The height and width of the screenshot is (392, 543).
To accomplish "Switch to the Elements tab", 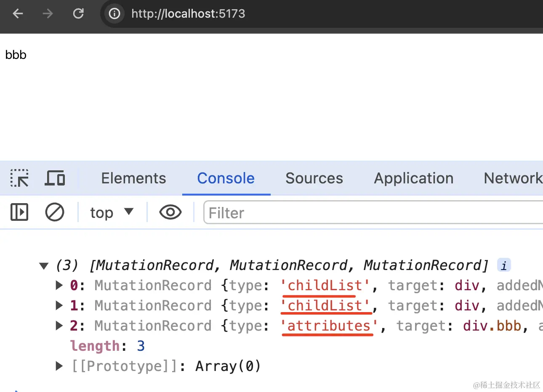I will pos(134,178).
